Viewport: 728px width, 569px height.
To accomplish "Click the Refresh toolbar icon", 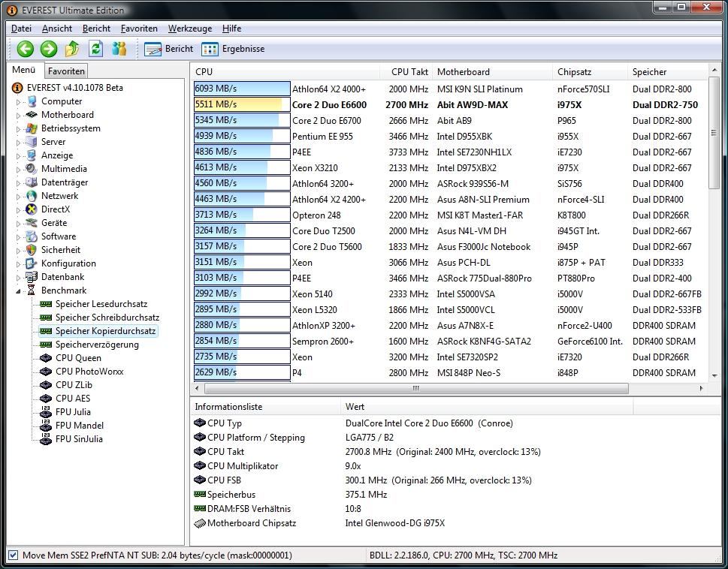I will (95, 48).
